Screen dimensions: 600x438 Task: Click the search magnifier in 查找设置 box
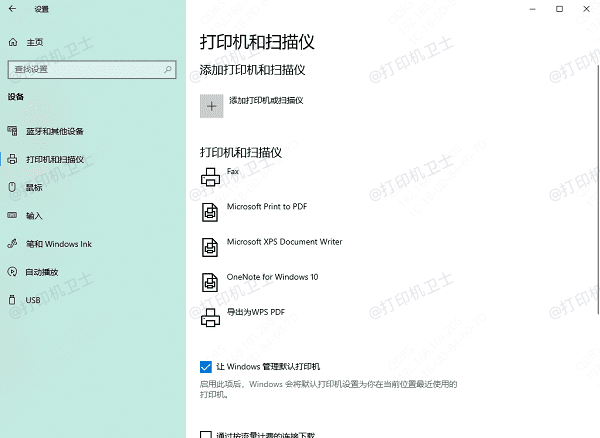168,69
